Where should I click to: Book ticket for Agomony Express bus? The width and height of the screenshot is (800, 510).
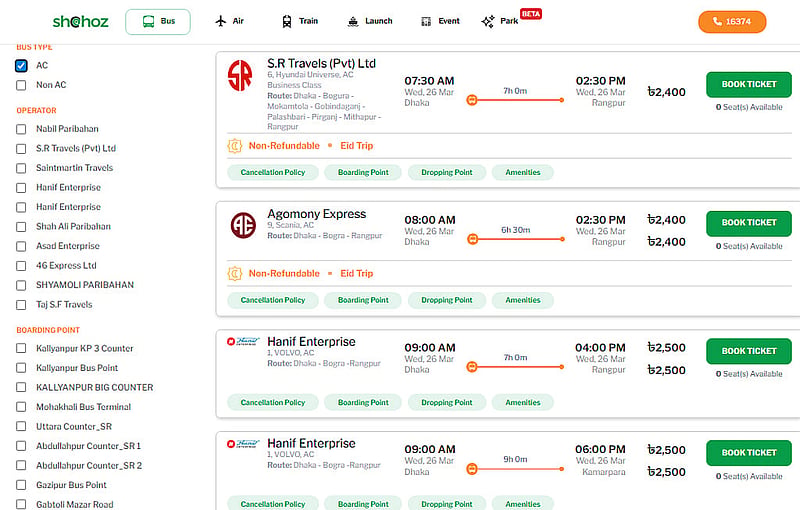(x=748, y=223)
